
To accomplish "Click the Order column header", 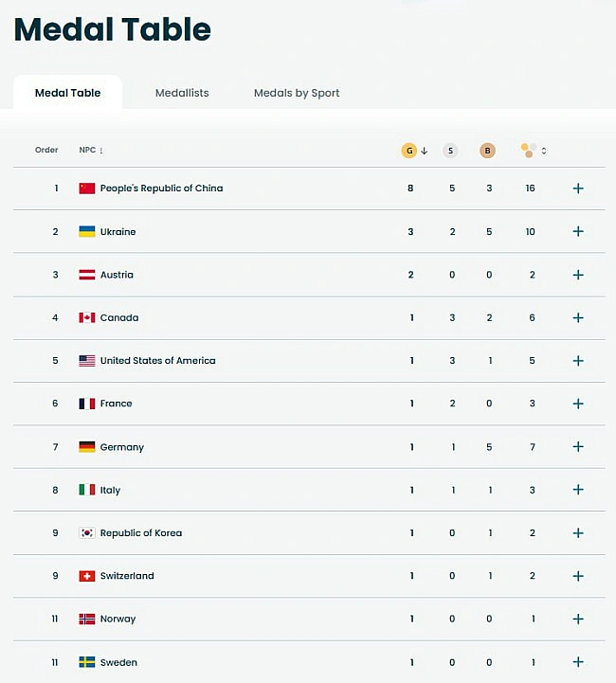I will point(46,151).
